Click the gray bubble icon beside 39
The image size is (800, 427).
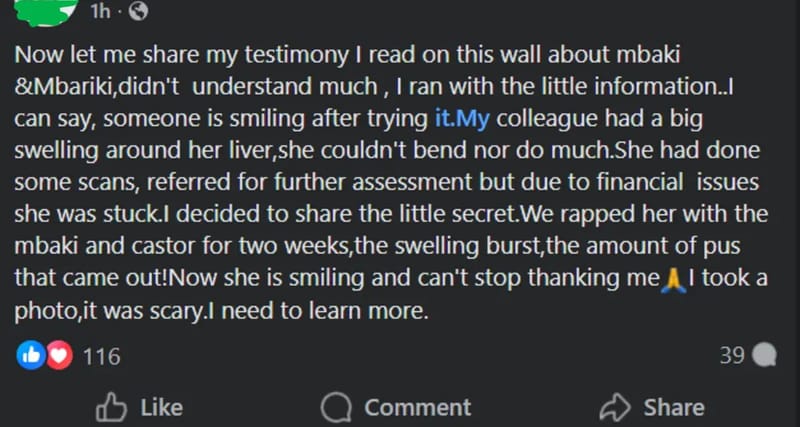765,355
